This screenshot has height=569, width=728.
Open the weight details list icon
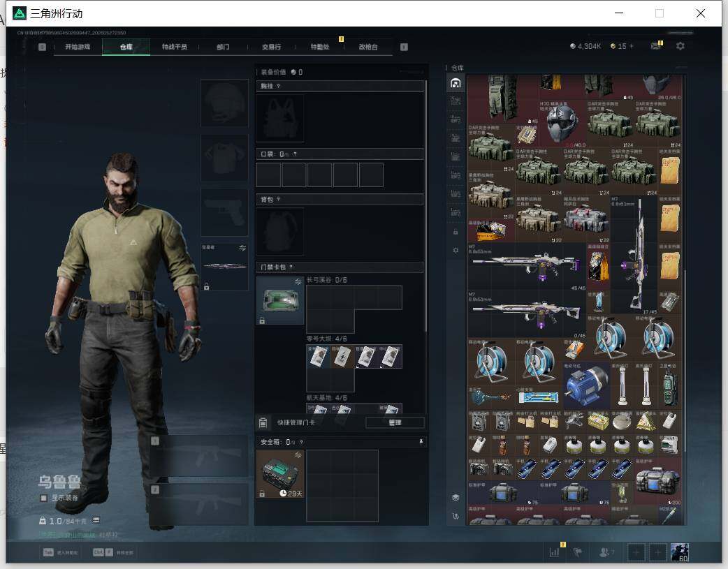(96, 520)
